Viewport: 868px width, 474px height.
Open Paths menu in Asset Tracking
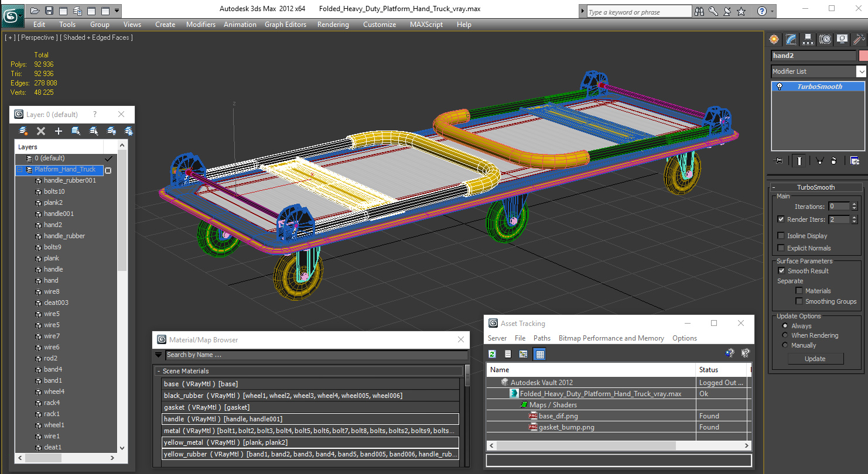[542, 338]
